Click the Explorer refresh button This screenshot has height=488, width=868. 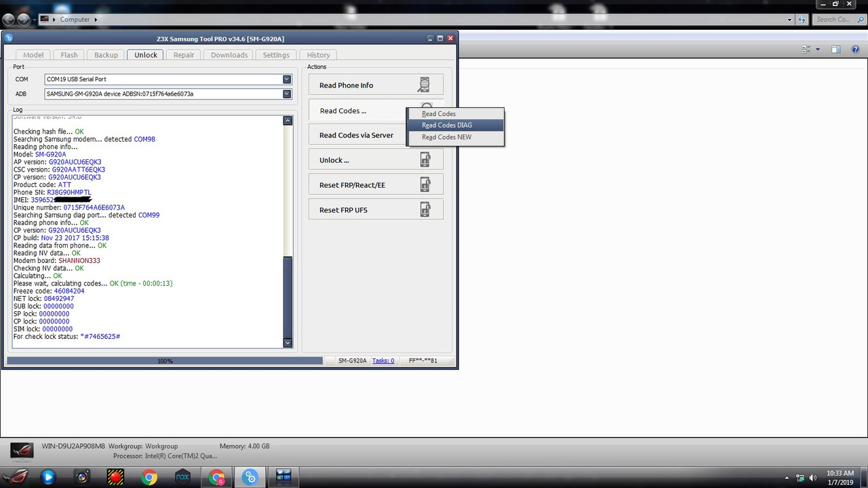point(804,20)
